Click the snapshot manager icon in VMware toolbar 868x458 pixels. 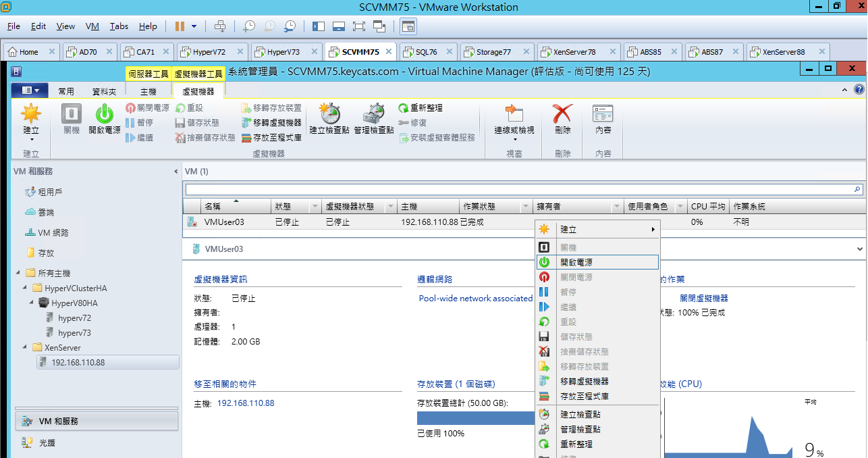[290, 26]
